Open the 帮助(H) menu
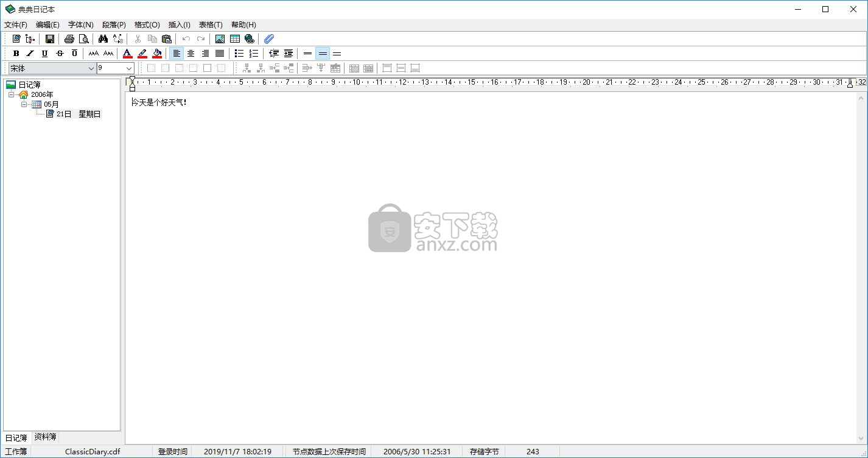The height and width of the screenshot is (458, 868). [x=243, y=25]
